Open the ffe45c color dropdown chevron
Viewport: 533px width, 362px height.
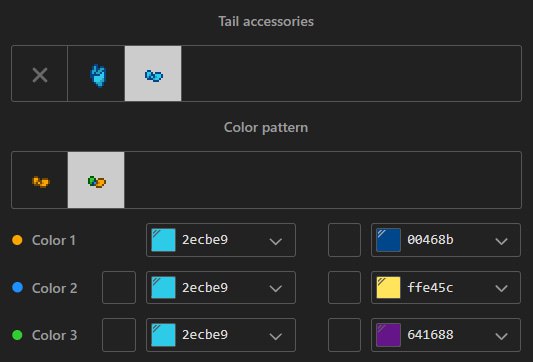pos(501,289)
